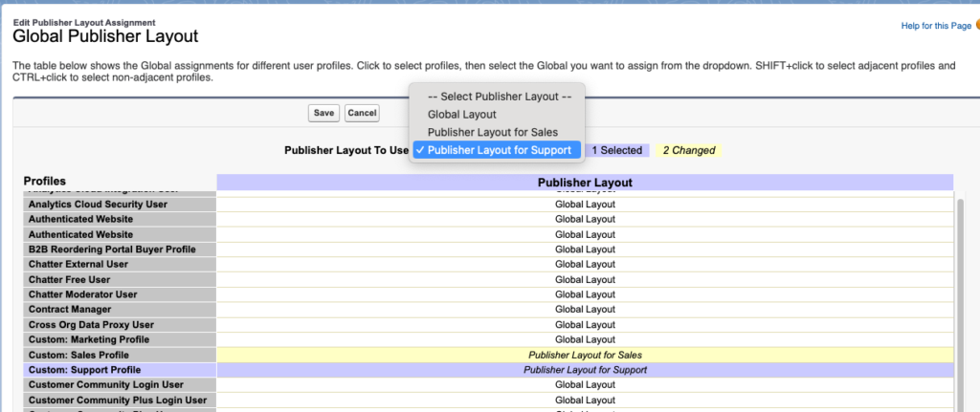Click the Save button
This screenshot has height=412, width=980.
coord(323,113)
